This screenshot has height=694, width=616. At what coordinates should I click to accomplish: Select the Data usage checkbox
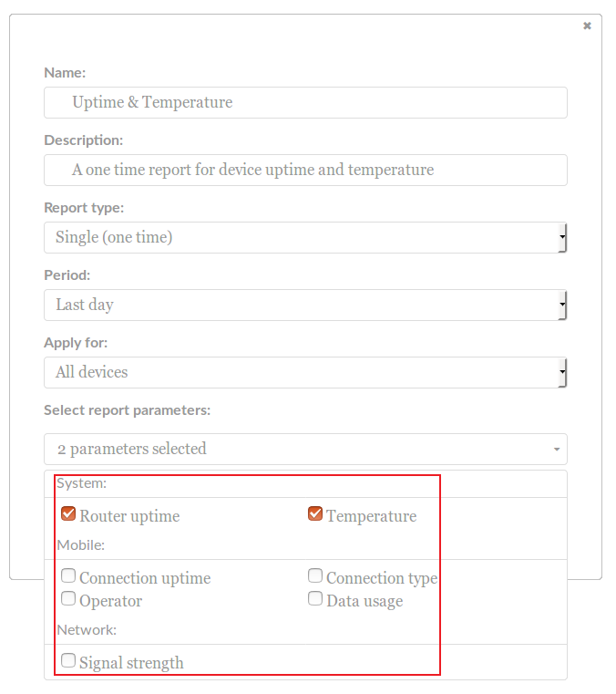click(315, 599)
